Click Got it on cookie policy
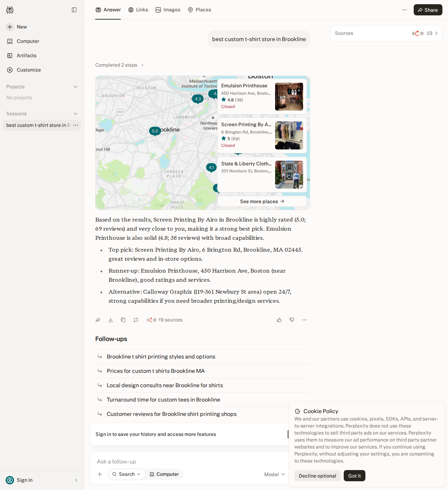448x490 pixels. coord(355,476)
